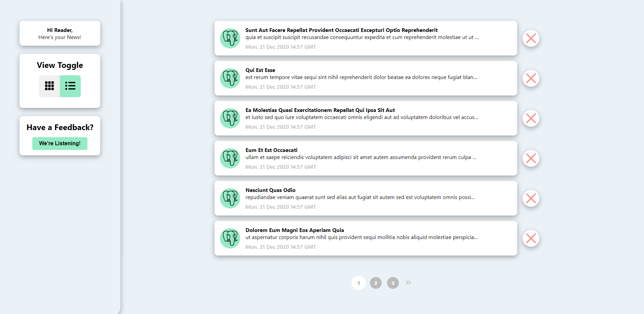
Task: Toggle to list layout in View Toggle
Action: (x=70, y=86)
